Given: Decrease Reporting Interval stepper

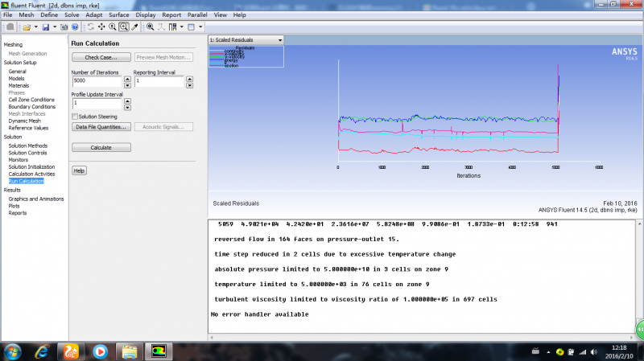Looking at the screenshot, I should (189, 85).
